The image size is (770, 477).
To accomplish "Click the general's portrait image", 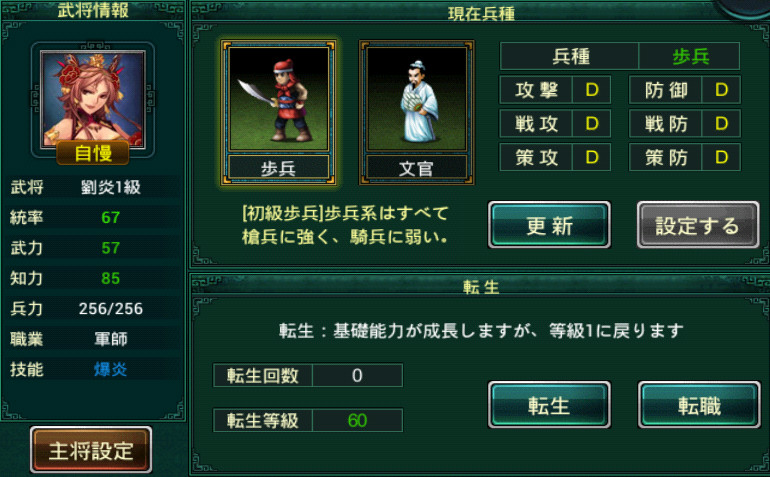I will click(x=93, y=99).
